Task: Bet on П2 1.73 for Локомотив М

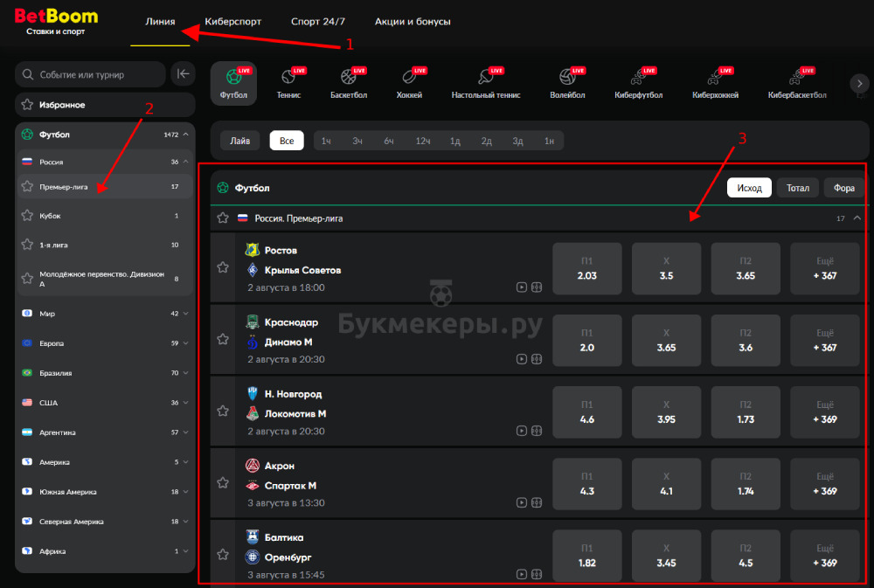Action: 746,412
